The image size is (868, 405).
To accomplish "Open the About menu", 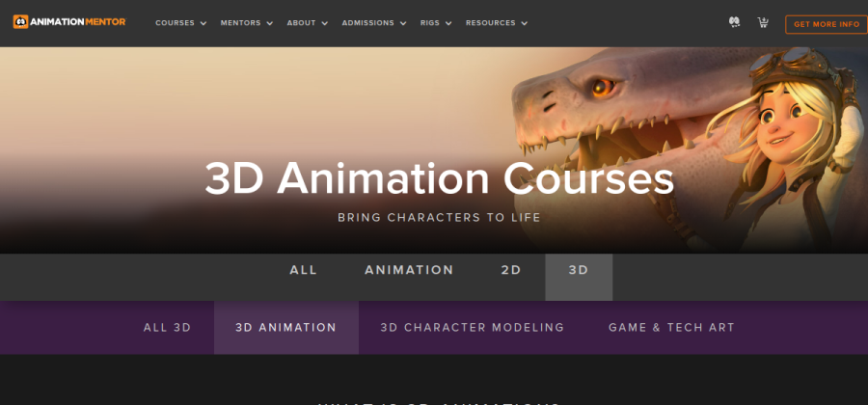I will [x=301, y=23].
